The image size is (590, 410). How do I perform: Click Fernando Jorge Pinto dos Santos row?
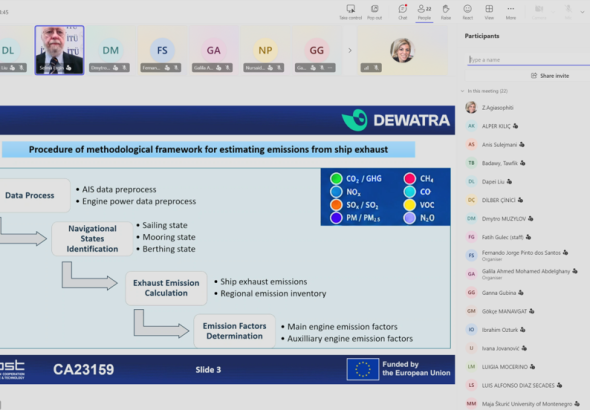527,255
